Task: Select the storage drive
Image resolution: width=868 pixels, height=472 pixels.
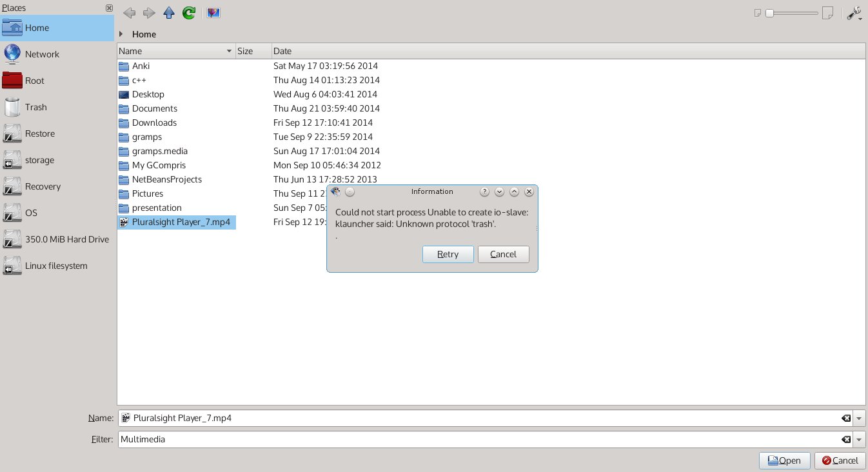Action: click(x=57, y=160)
